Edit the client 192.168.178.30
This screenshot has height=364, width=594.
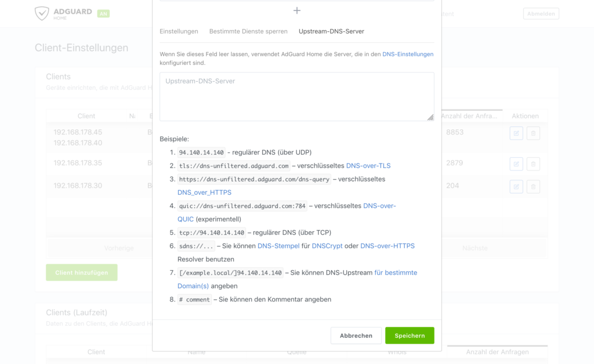[x=516, y=187]
